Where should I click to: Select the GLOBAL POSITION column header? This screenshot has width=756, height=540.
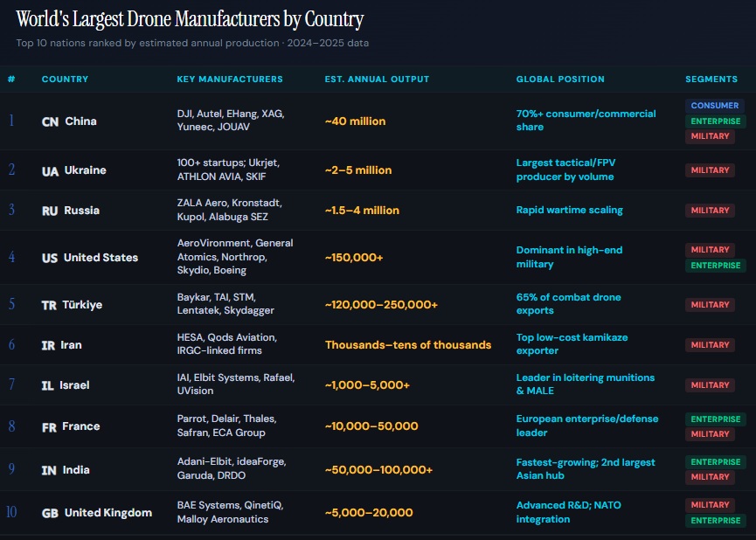point(560,80)
